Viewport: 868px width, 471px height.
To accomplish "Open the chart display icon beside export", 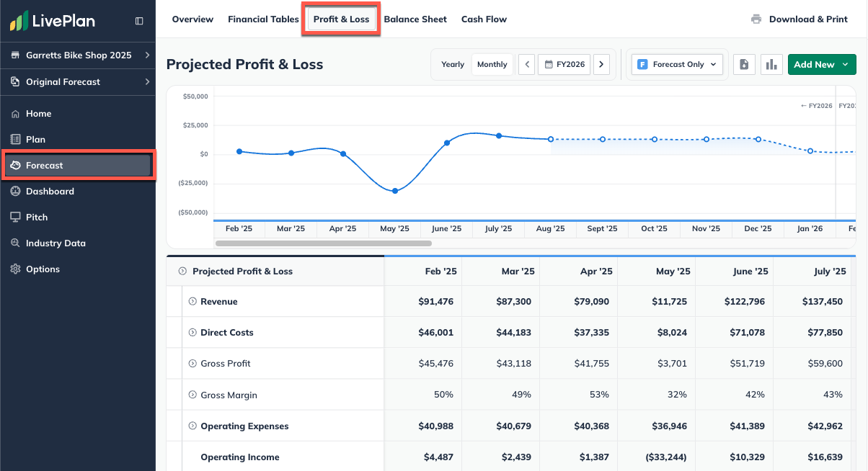I will 771,64.
